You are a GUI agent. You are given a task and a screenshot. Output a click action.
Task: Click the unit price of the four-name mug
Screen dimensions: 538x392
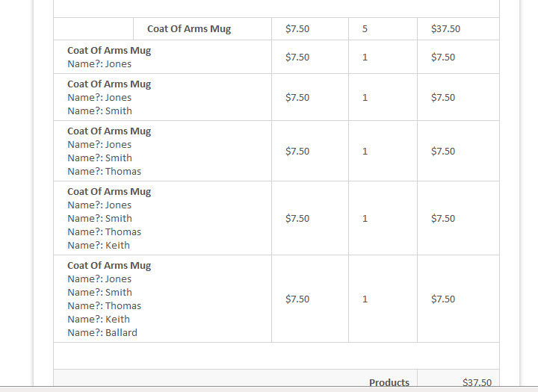click(x=297, y=219)
